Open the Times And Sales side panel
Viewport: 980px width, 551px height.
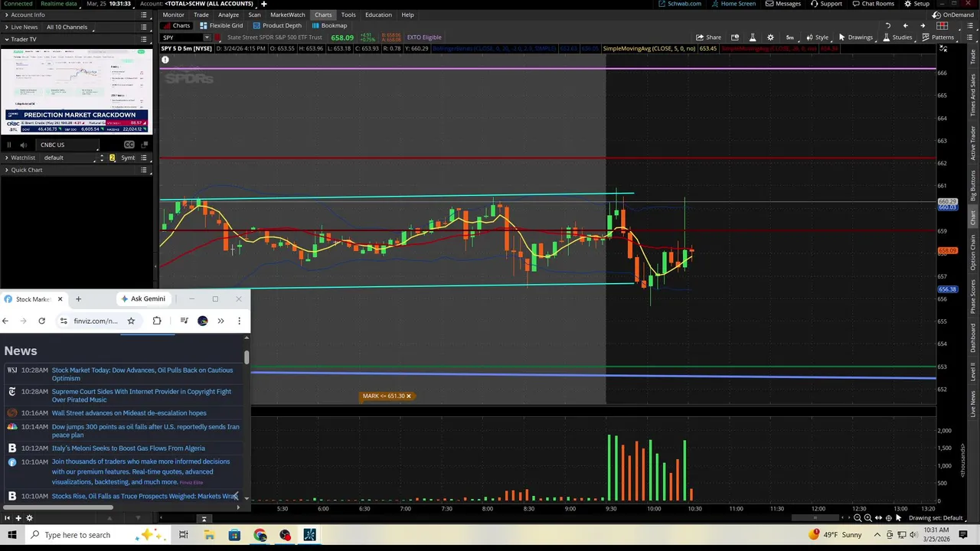973,95
